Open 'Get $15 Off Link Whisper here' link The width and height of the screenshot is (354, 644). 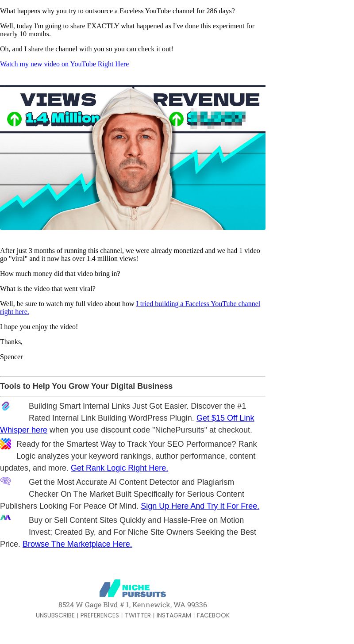[x=127, y=424]
